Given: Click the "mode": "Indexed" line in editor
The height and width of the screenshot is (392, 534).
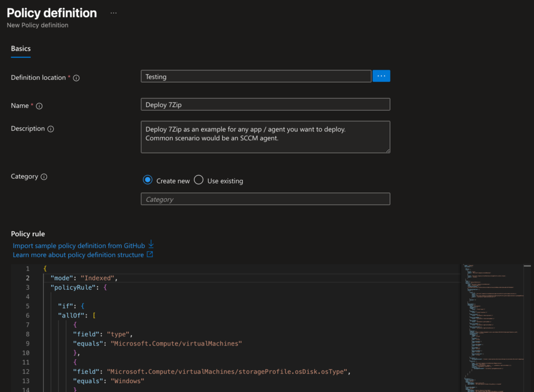Looking at the screenshot, I should coord(84,278).
